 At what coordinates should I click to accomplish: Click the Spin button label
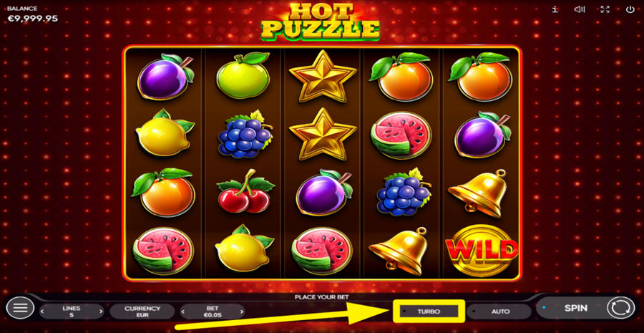point(575,308)
